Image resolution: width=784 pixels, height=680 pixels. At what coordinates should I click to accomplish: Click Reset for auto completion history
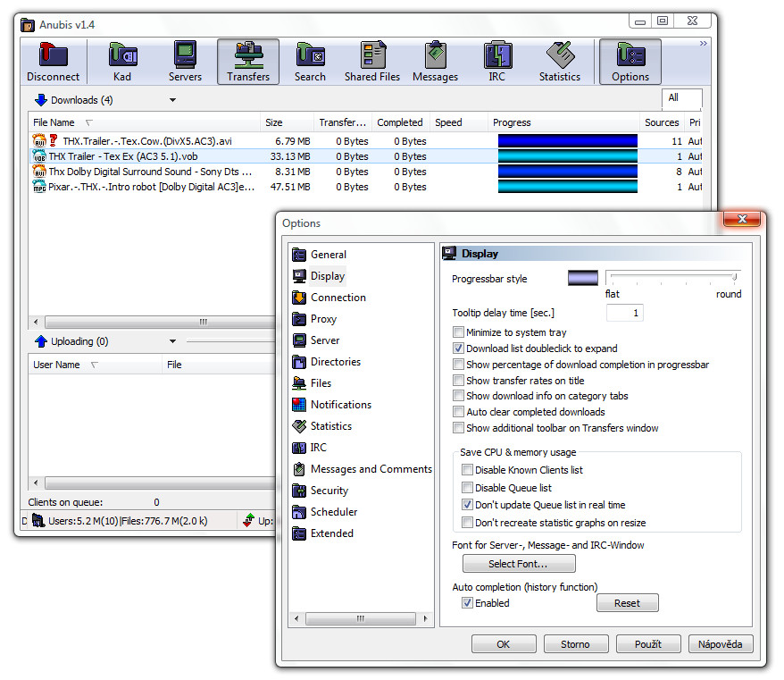pyautogui.click(x=628, y=603)
